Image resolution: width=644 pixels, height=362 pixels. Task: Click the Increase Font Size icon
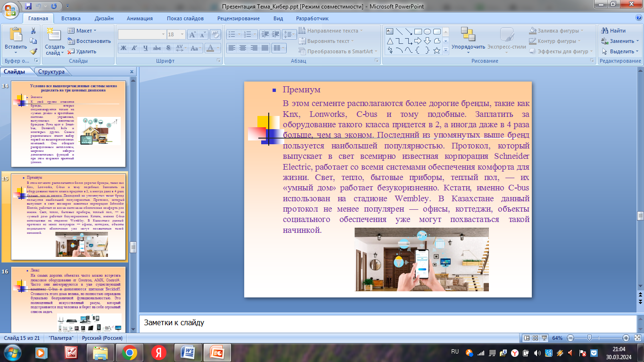[192, 34]
